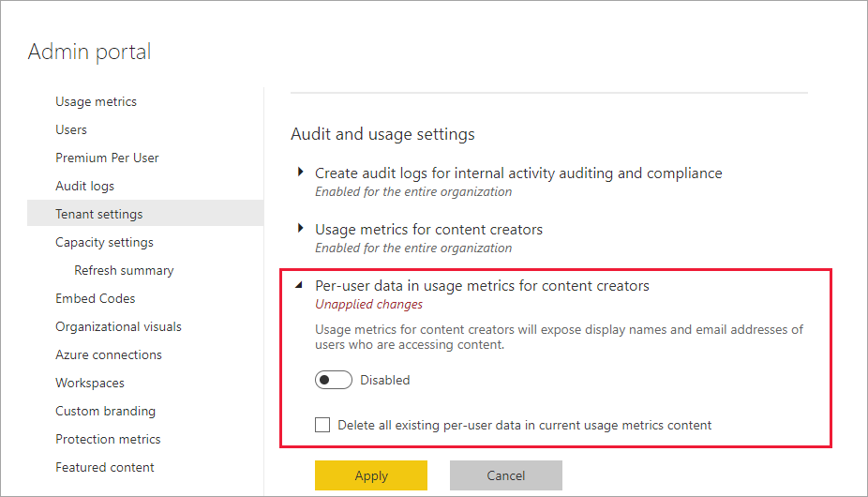The height and width of the screenshot is (497, 868).
Task: Collapse the Per-user data in usage metrics setting
Action: 301,285
